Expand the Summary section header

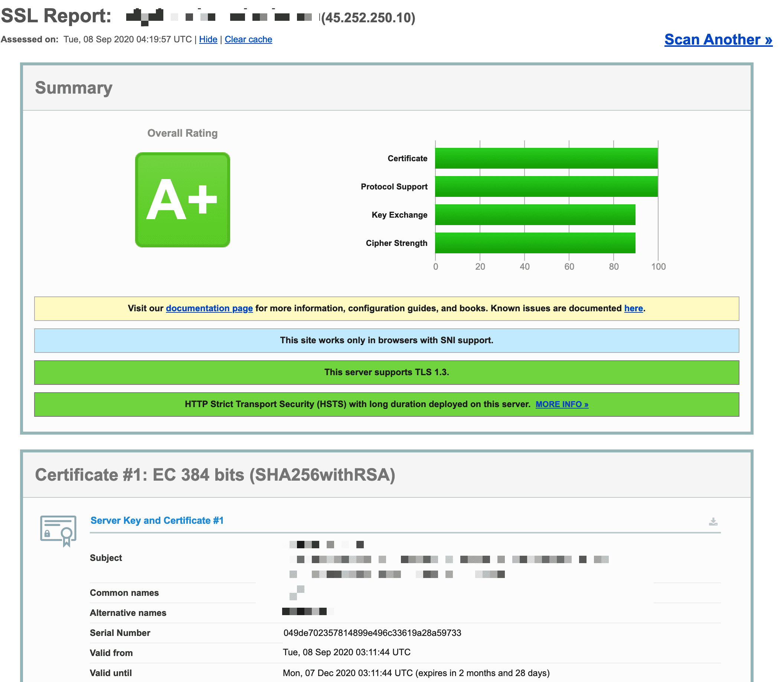(x=74, y=88)
